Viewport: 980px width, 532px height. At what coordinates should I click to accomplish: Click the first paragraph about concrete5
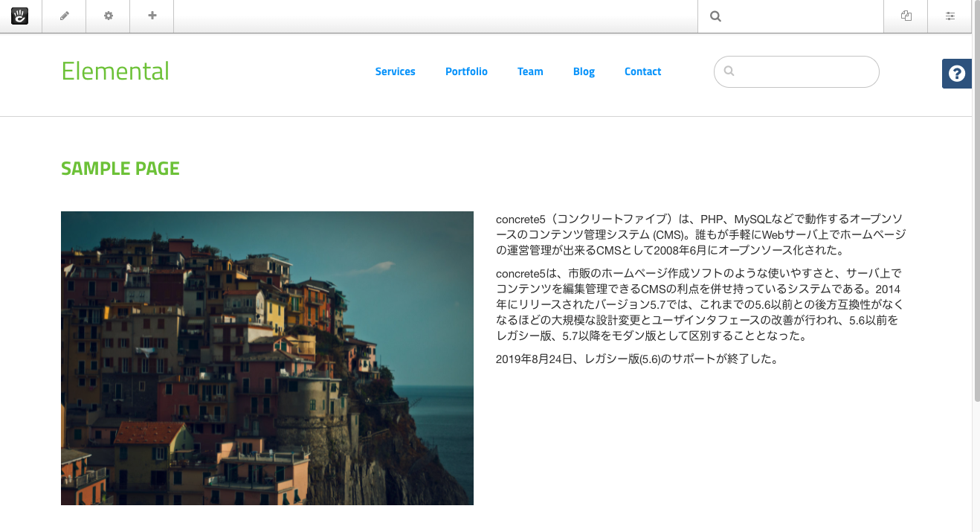pyautogui.click(x=699, y=233)
